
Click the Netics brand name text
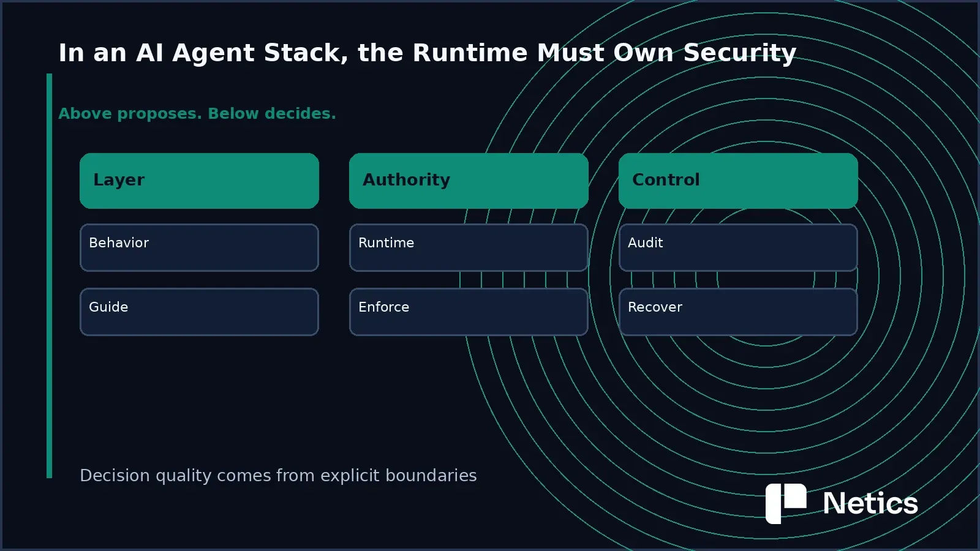(870, 503)
